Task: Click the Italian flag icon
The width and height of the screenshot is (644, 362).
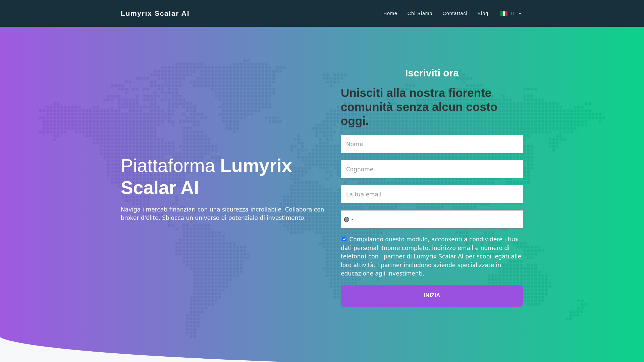Action: pos(504,14)
